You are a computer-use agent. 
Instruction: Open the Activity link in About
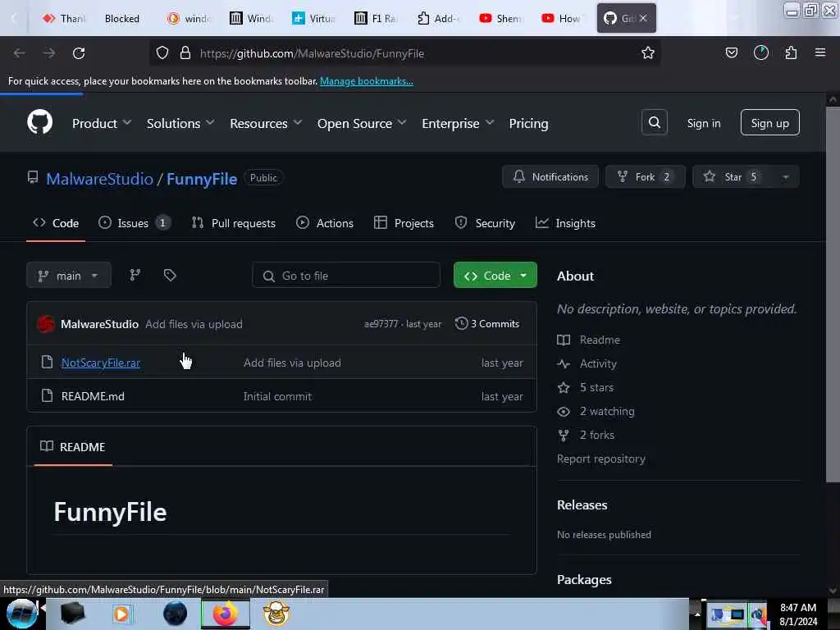(x=598, y=363)
